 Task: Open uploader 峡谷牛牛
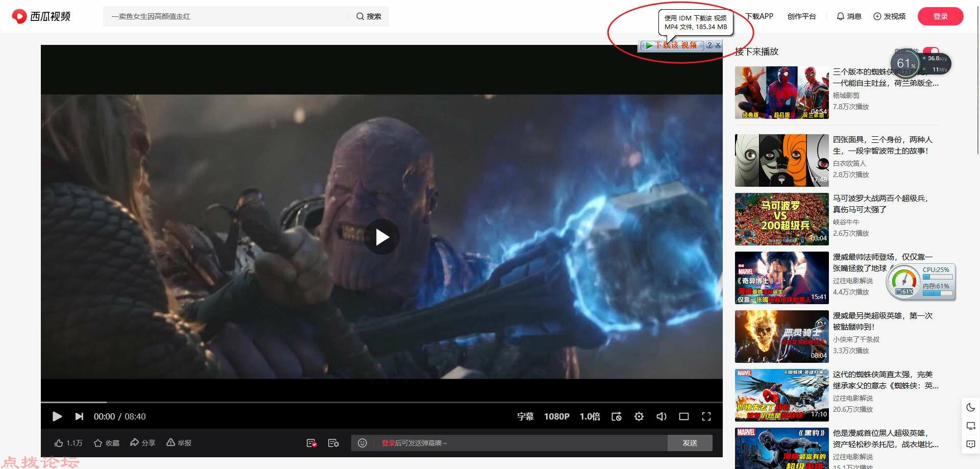click(x=846, y=222)
